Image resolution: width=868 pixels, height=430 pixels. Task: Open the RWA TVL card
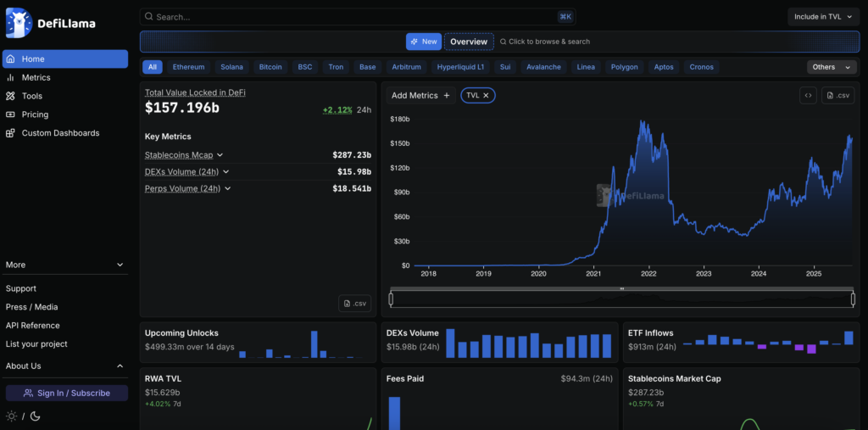258,399
